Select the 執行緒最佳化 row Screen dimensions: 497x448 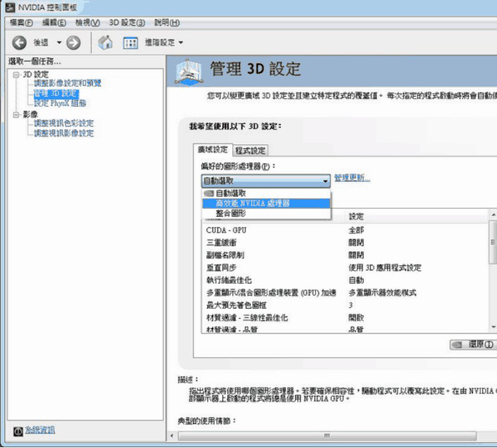click(345, 281)
